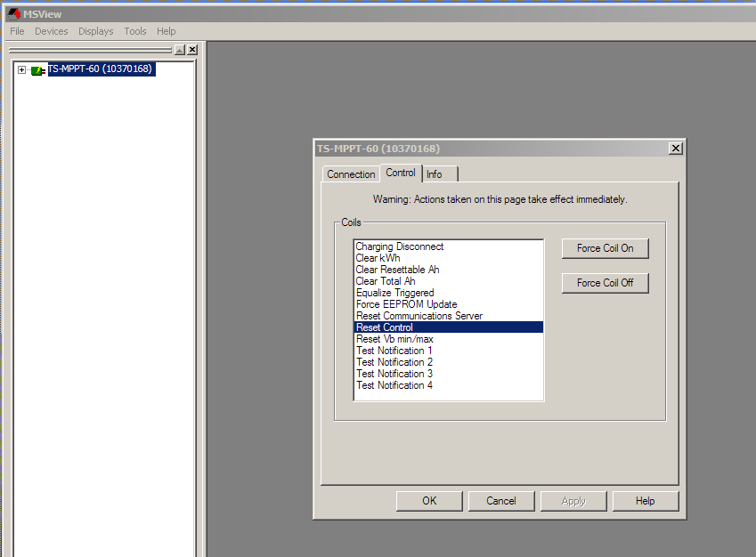Open Help from the dialog buttons

point(645,501)
